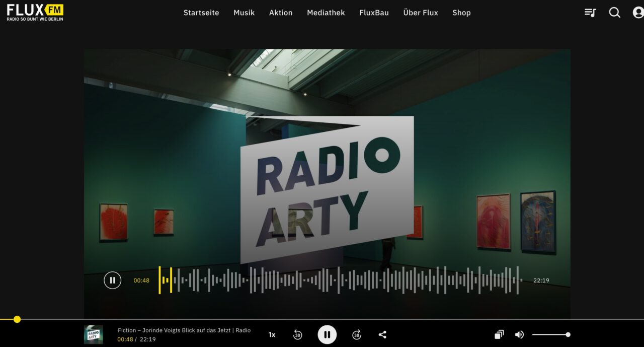The image size is (644, 347).
Task: Open episode title 'Fiction – Jorinde Voigts Blick'
Action: point(184,330)
